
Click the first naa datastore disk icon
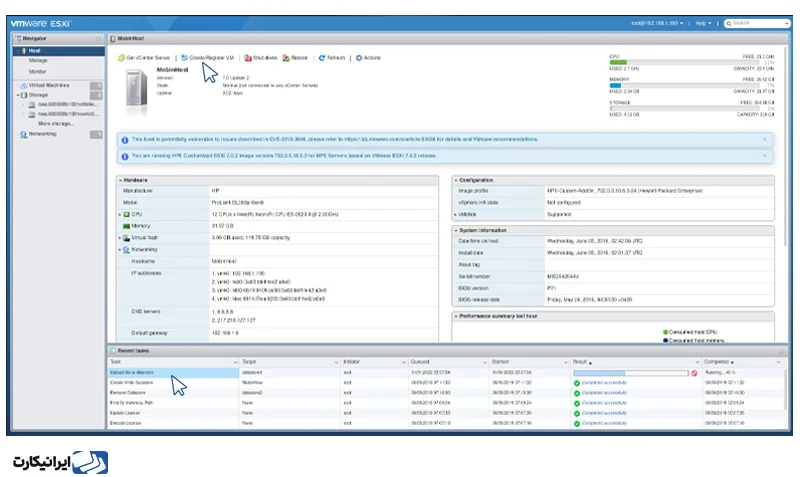tap(32, 105)
